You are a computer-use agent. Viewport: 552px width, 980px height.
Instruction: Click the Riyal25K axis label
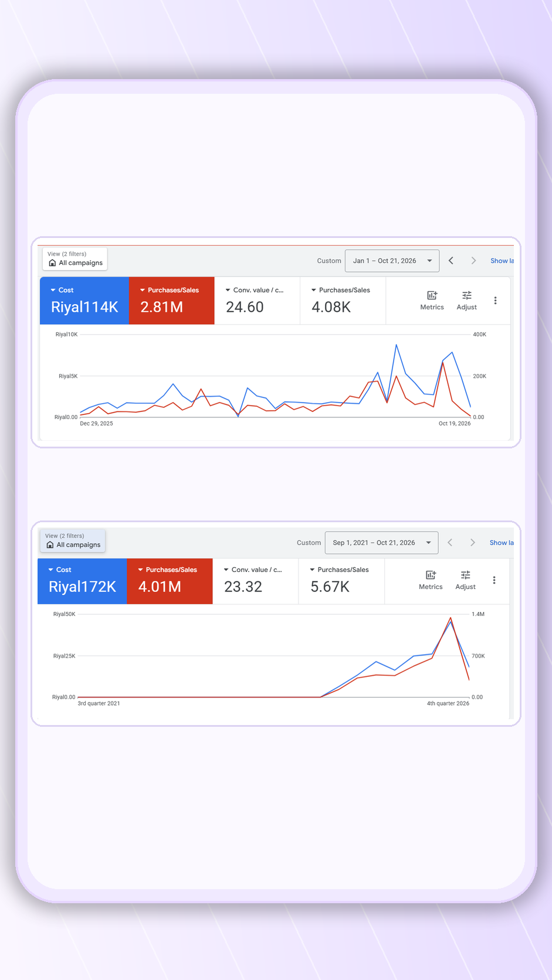(64, 656)
